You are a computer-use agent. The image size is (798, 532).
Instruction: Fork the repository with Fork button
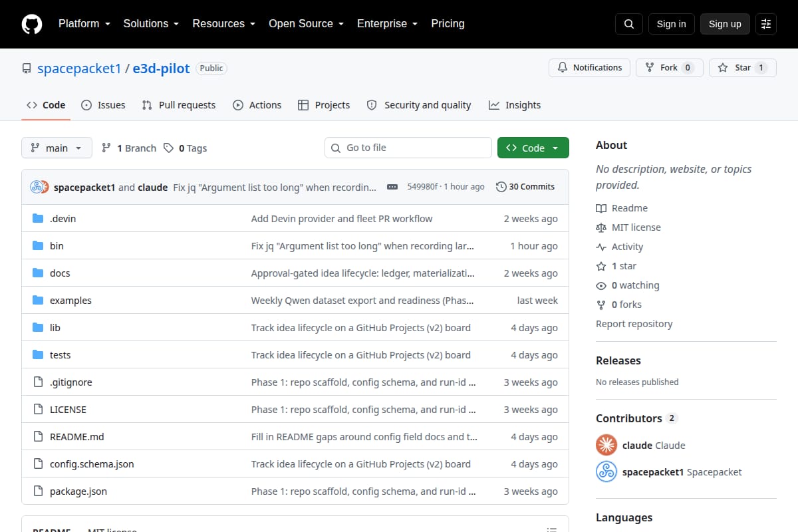(670, 68)
